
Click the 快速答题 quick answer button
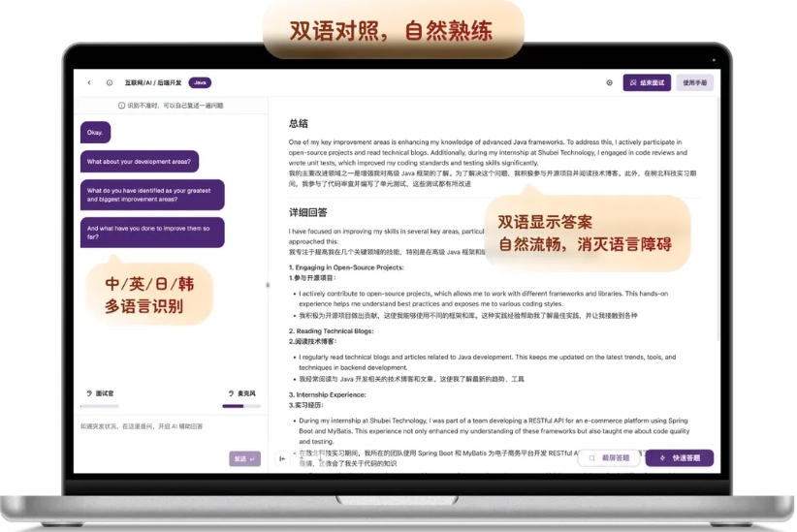tap(680, 457)
